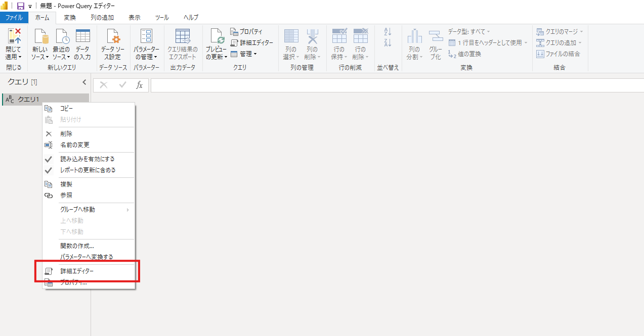Click the Group By (グループ化) icon
This screenshot has width=644, height=336.
point(436,37)
